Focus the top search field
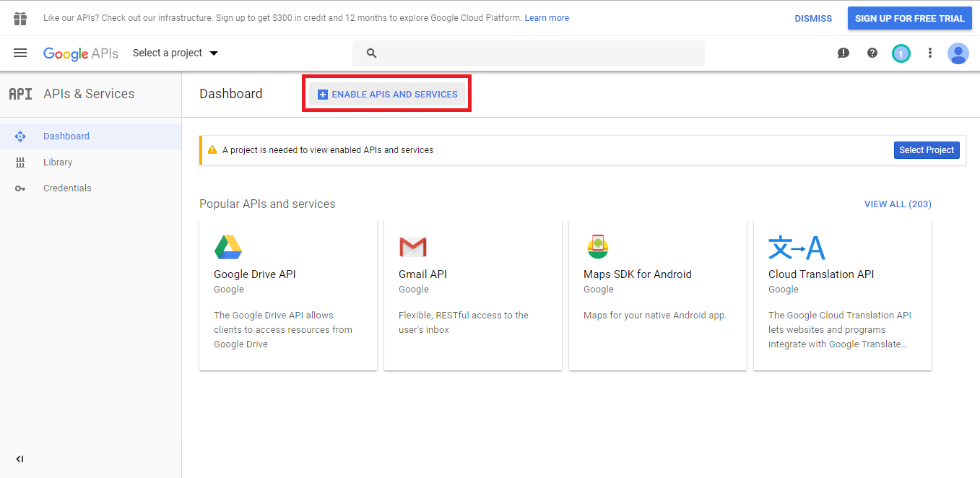The image size is (980, 478). pos(529,53)
